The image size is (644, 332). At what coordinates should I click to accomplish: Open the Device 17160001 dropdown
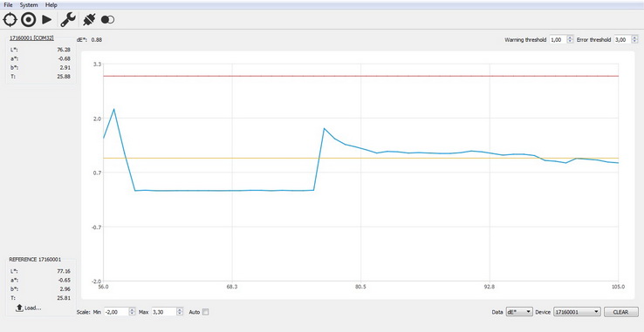point(577,312)
